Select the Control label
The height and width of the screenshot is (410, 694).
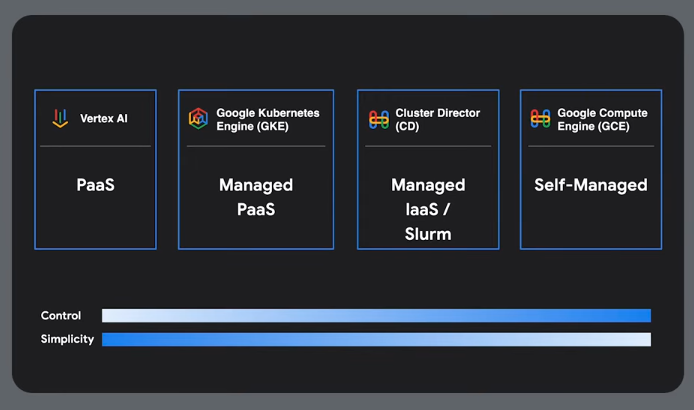click(61, 316)
